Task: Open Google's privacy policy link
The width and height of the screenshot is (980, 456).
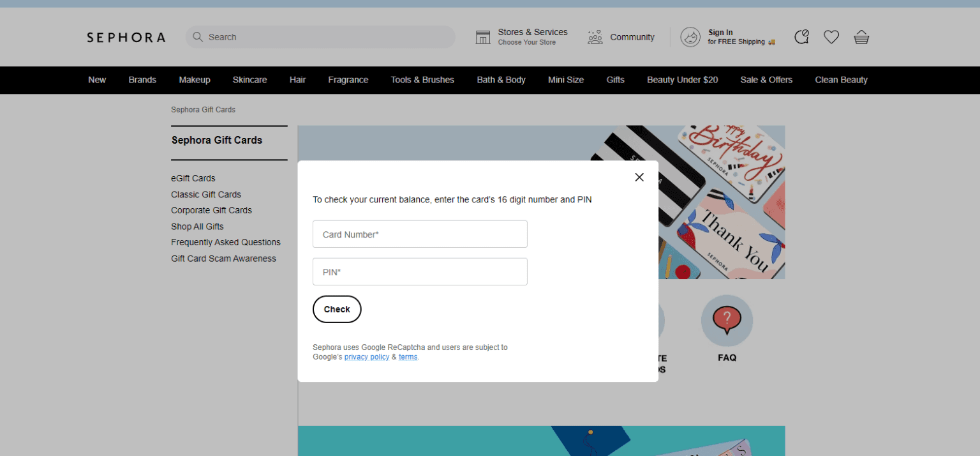Action: coord(367,357)
